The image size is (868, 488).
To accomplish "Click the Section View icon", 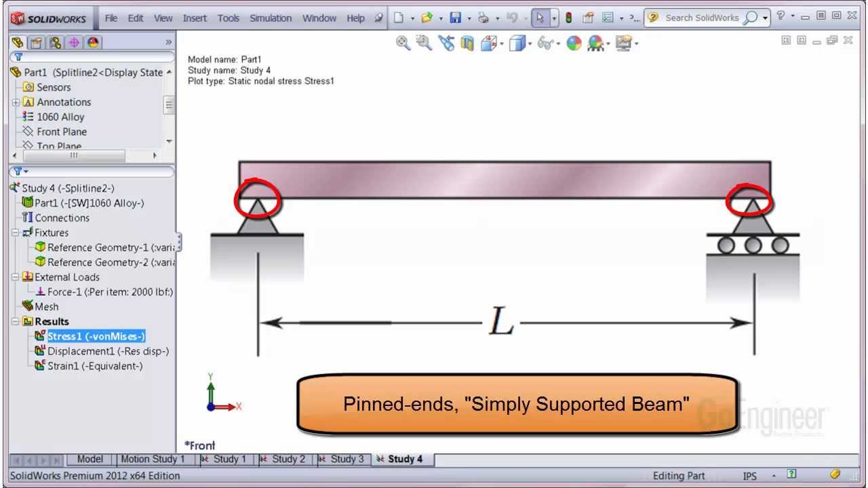I will pos(467,43).
